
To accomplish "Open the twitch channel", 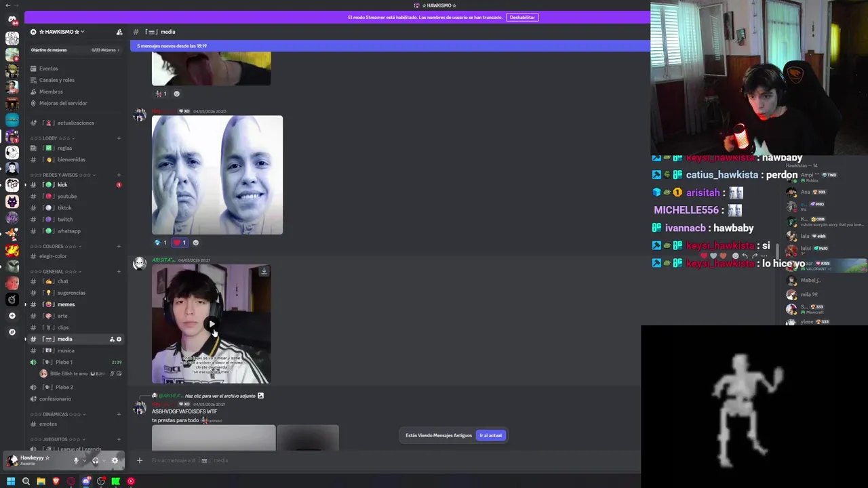I will [65, 219].
